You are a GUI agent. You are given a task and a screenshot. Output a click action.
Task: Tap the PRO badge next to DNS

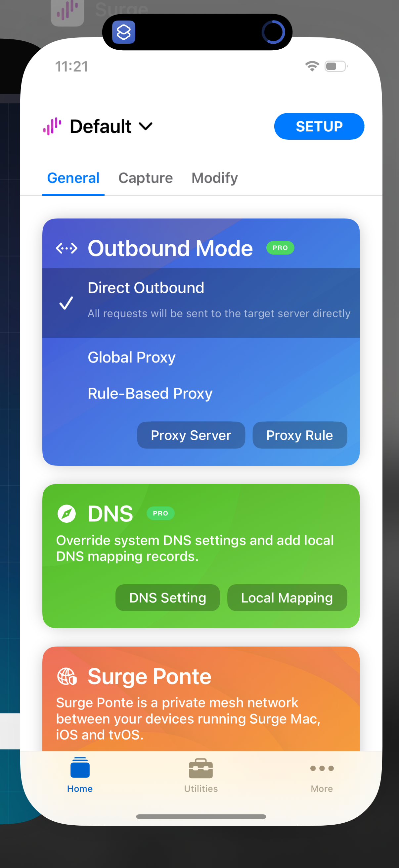160,513
